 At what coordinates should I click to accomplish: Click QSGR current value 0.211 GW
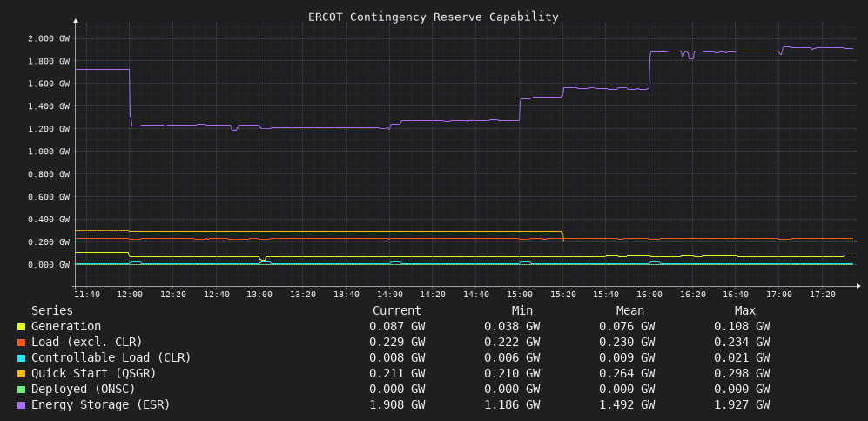397,373
